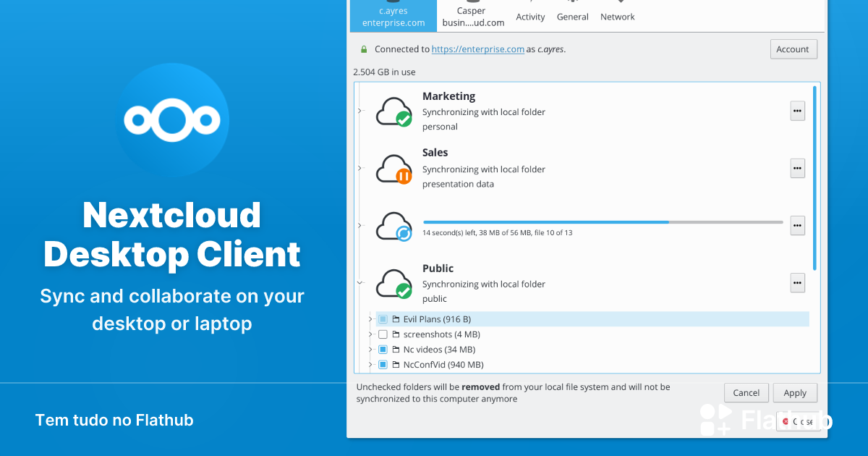Open the options menu for the Public folder
This screenshot has width=868, height=456.
click(x=797, y=283)
